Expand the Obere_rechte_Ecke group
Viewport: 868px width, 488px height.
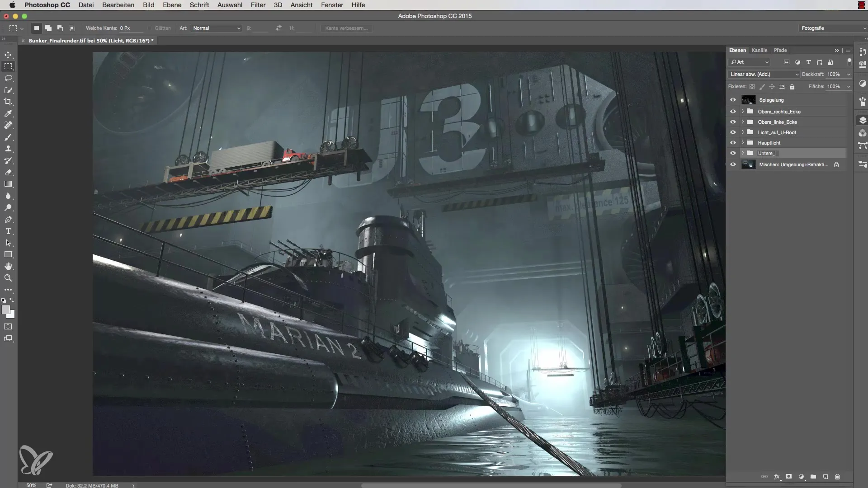click(742, 111)
